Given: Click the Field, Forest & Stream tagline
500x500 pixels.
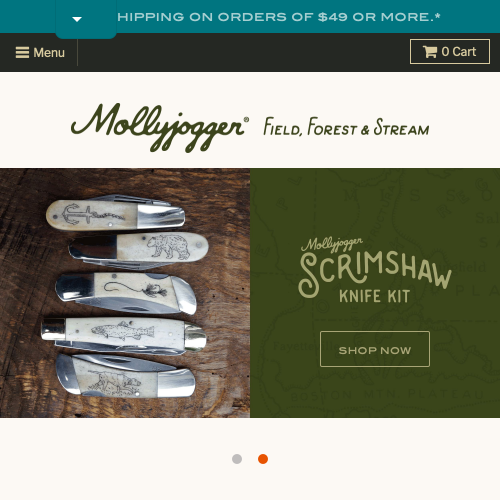Looking at the screenshot, I should pyautogui.click(x=346, y=127).
